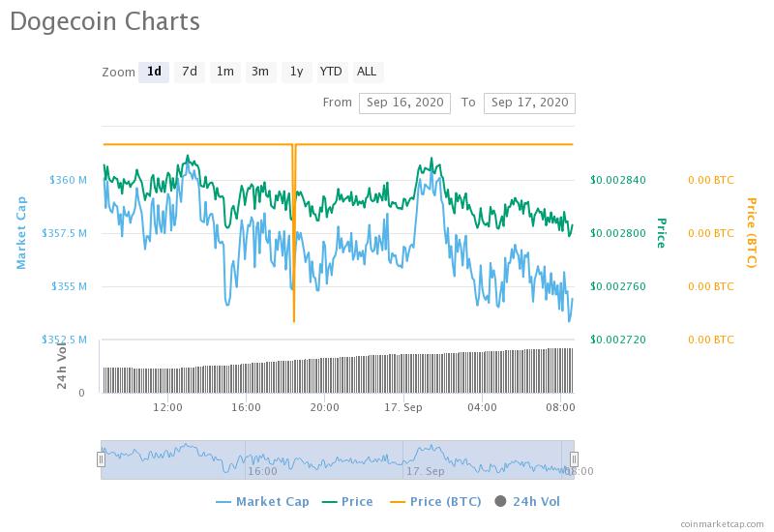Viewport: 774px width, 532px height.
Task: Select the 1y zoom range
Action: coord(296,72)
